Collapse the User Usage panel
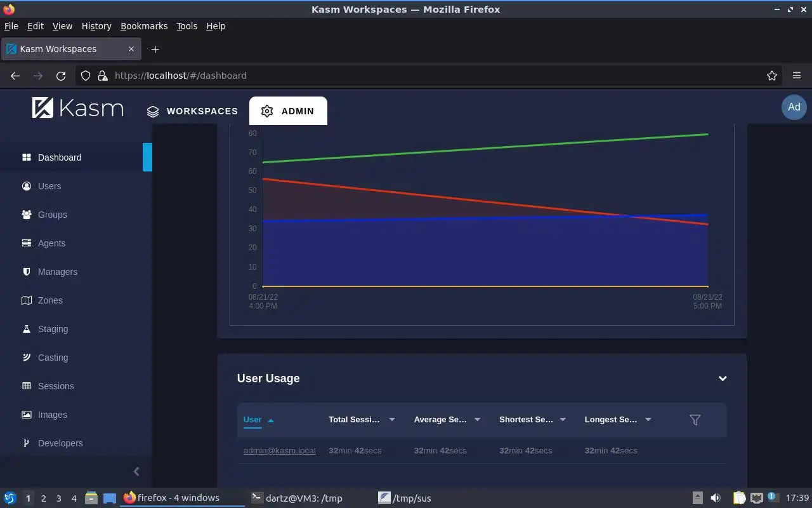The image size is (812, 508). [723, 378]
